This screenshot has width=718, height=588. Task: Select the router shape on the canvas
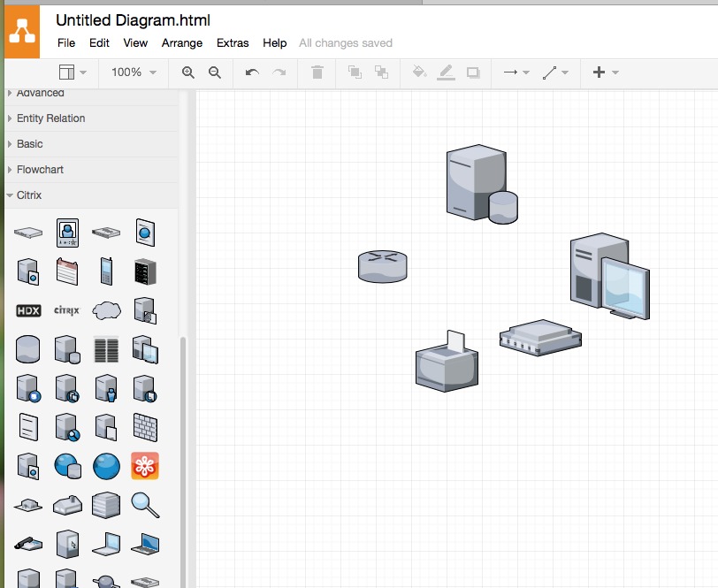[382, 265]
